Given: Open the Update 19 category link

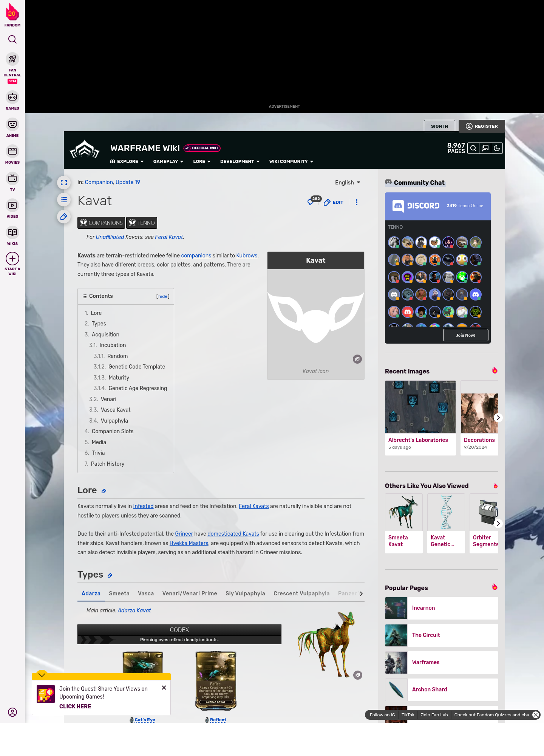Looking at the screenshot, I should point(128,182).
